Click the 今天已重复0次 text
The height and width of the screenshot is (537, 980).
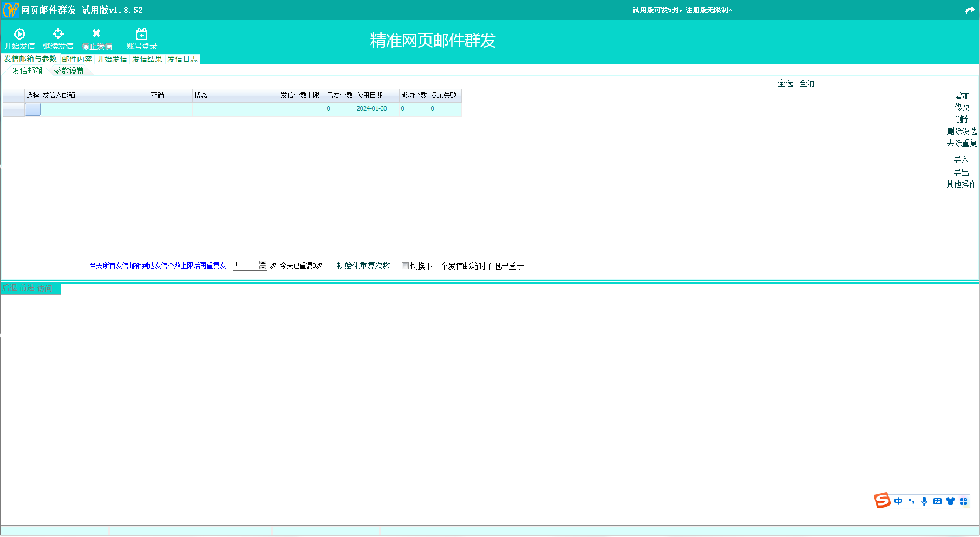tap(301, 266)
